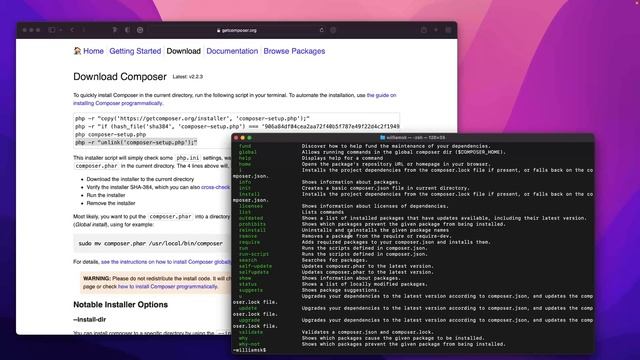The height and width of the screenshot is (360, 640).
Task: Go forward with Safari's forward arrow
Action: [84, 30]
